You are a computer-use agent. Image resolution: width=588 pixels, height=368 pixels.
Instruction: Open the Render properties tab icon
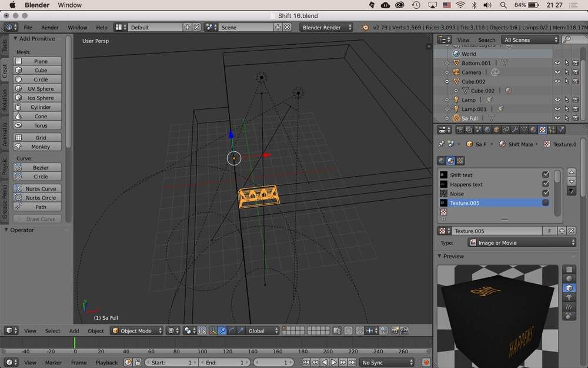point(460,130)
